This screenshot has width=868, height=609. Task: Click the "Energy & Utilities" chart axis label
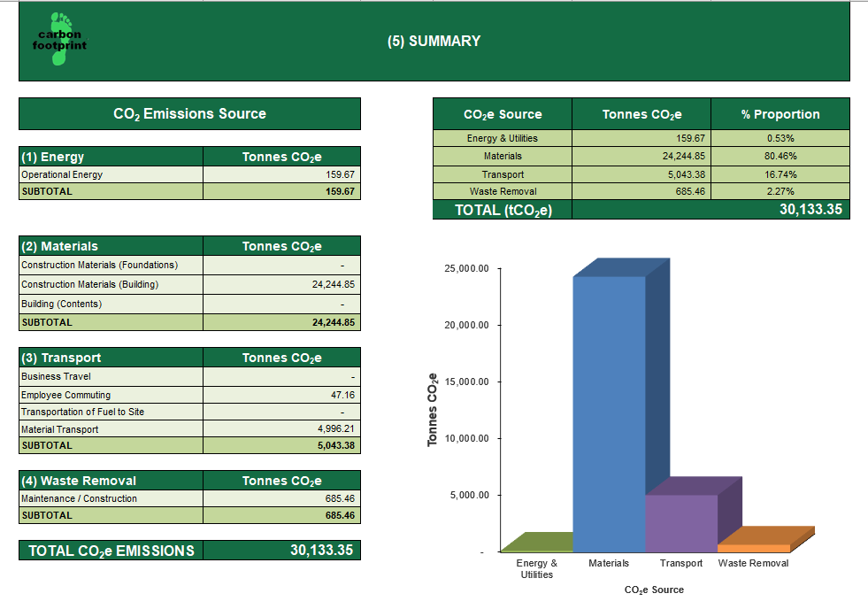click(536, 568)
